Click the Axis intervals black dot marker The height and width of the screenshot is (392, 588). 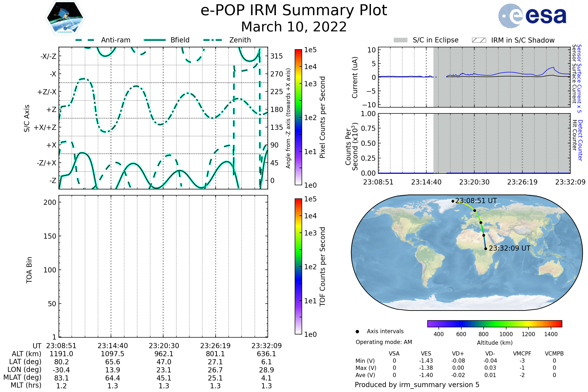pos(357,331)
